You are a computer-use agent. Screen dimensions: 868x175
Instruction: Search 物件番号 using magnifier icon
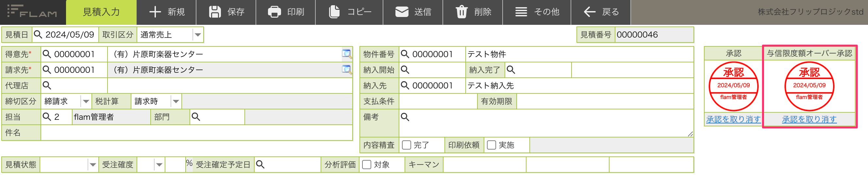405,54
